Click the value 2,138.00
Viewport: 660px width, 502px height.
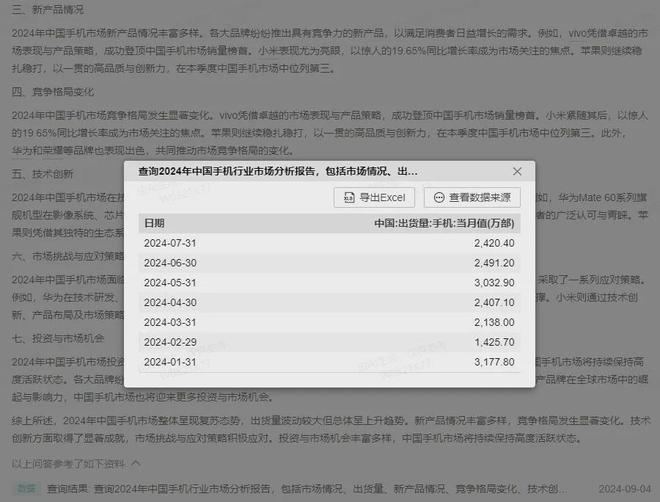click(x=494, y=322)
